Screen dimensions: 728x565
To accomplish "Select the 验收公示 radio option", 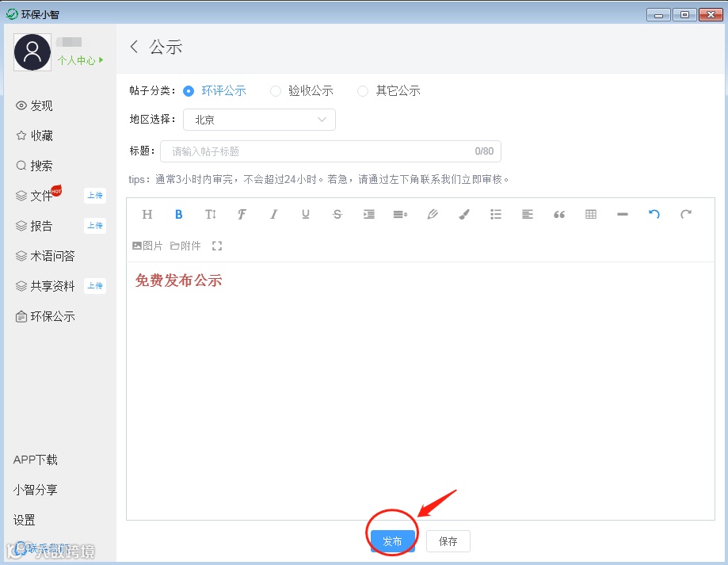I will [x=302, y=91].
